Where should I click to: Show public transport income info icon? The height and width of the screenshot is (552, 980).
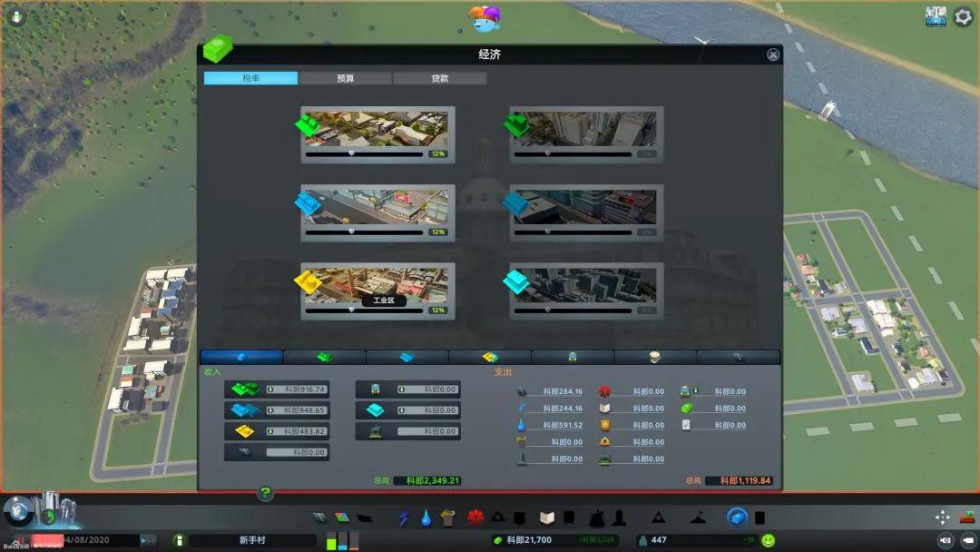[402, 389]
